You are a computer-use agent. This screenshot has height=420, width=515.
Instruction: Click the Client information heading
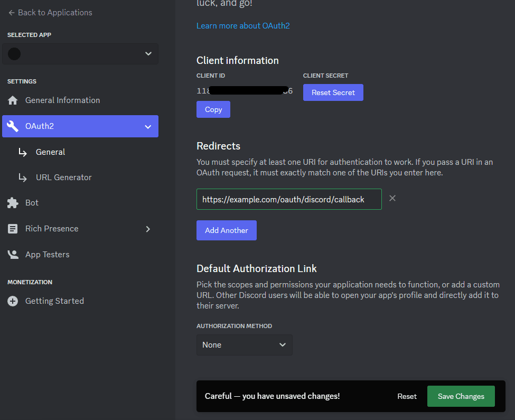pos(238,60)
